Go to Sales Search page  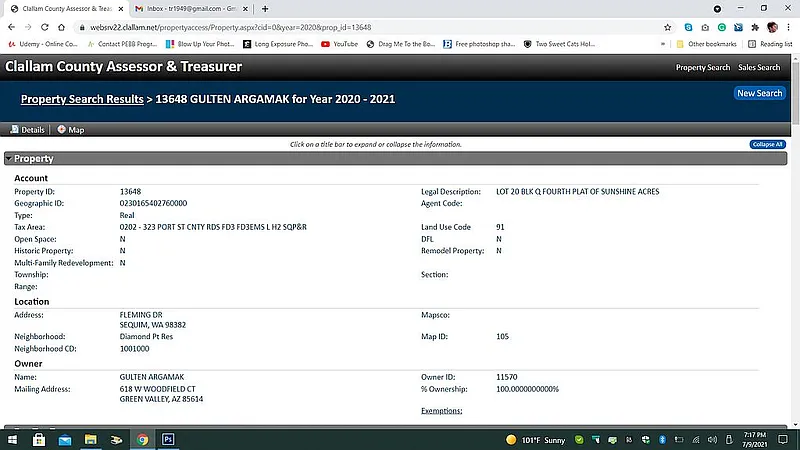coord(759,67)
